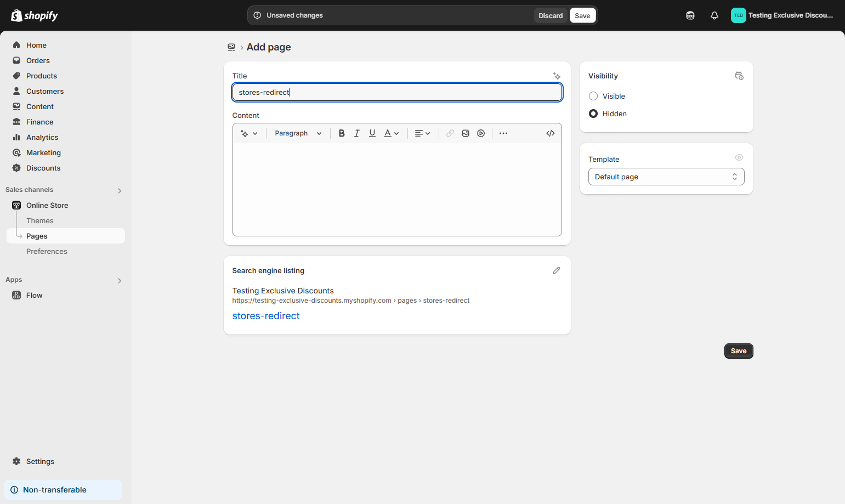This screenshot has width=845, height=504.
Task: Click the dark Save button below the form
Action: coord(739,351)
